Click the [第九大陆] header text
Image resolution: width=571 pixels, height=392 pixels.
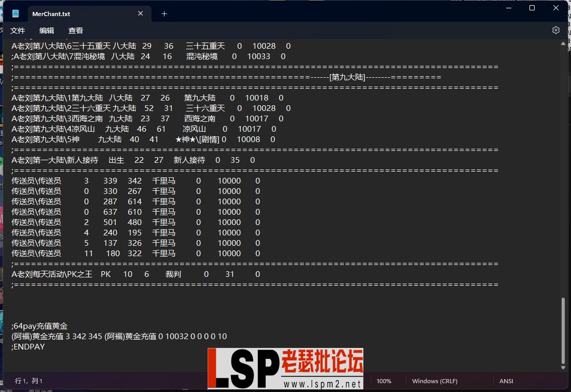(x=347, y=77)
